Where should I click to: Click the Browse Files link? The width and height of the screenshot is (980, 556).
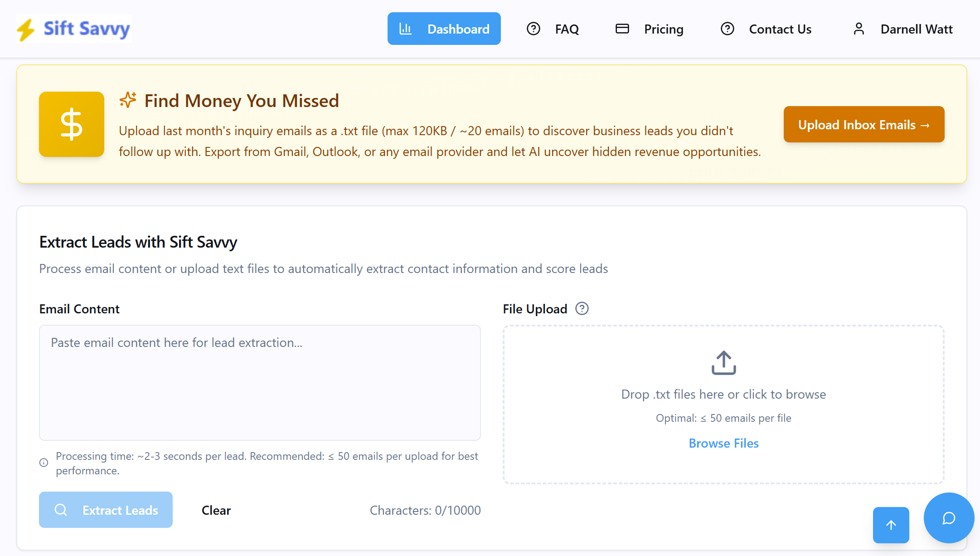click(723, 443)
